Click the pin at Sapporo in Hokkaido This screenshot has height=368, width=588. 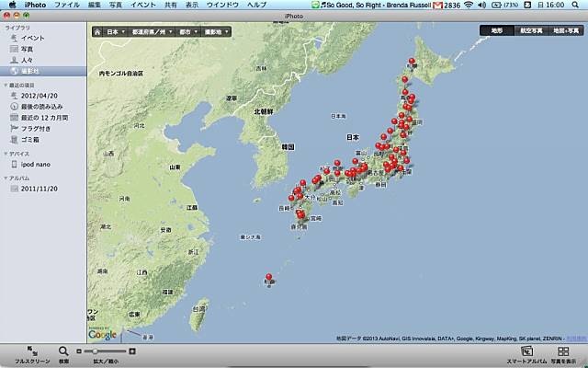(413, 62)
